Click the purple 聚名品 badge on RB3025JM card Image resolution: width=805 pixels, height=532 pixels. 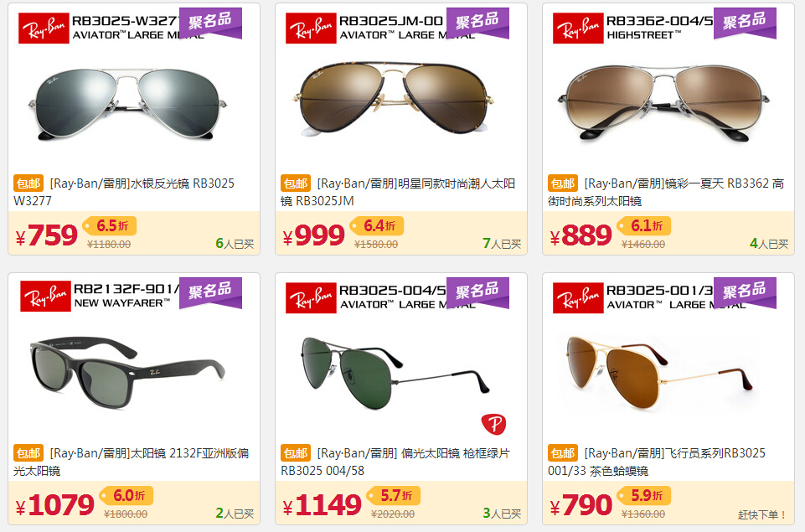477,23
